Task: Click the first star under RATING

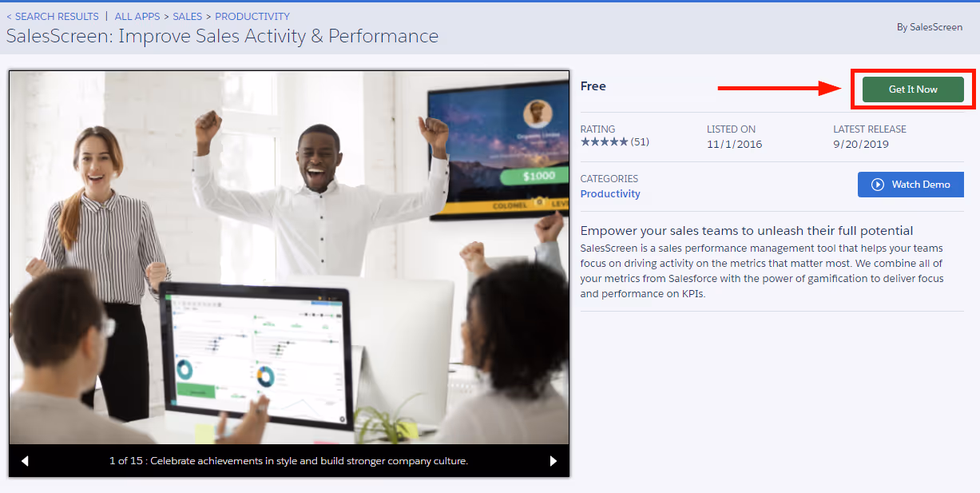Action: point(584,141)
